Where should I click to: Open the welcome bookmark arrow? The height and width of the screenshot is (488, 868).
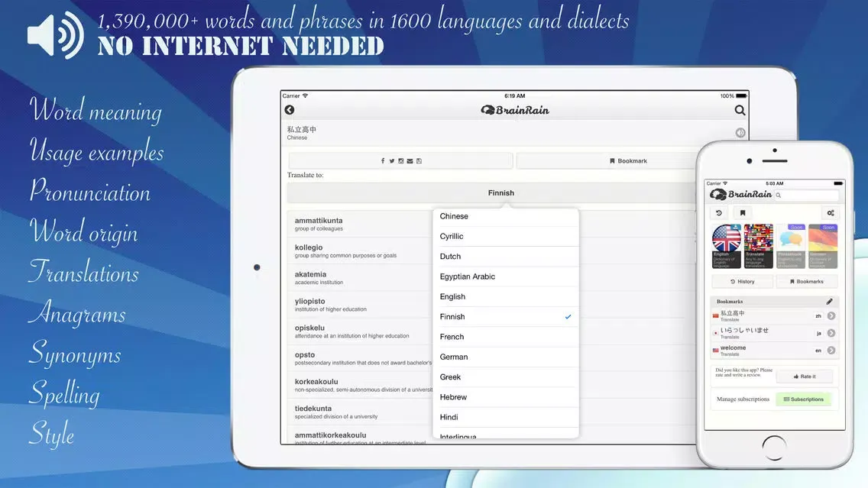tap(831, 351)
